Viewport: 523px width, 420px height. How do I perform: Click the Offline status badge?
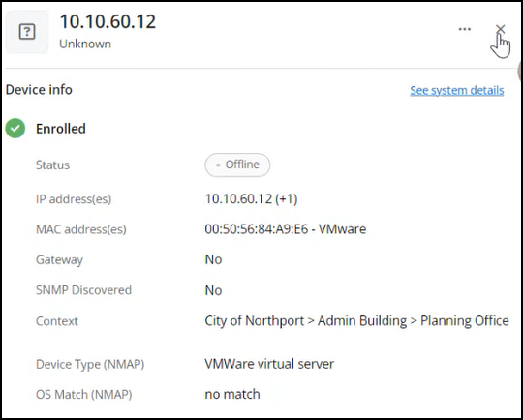(x=237, y=165)
